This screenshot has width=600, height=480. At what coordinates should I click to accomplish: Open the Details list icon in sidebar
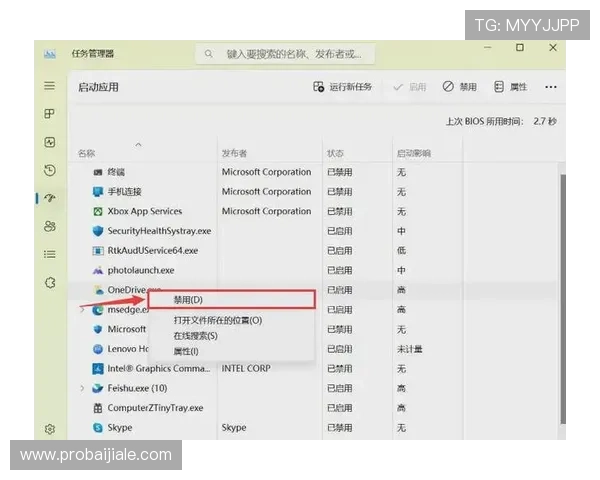click(x=49, y=254)
